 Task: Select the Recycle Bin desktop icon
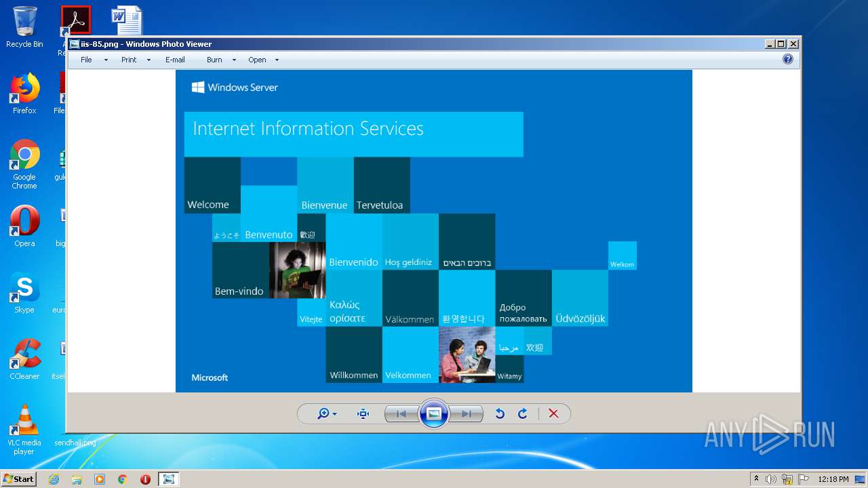click(x=24, y=27)
